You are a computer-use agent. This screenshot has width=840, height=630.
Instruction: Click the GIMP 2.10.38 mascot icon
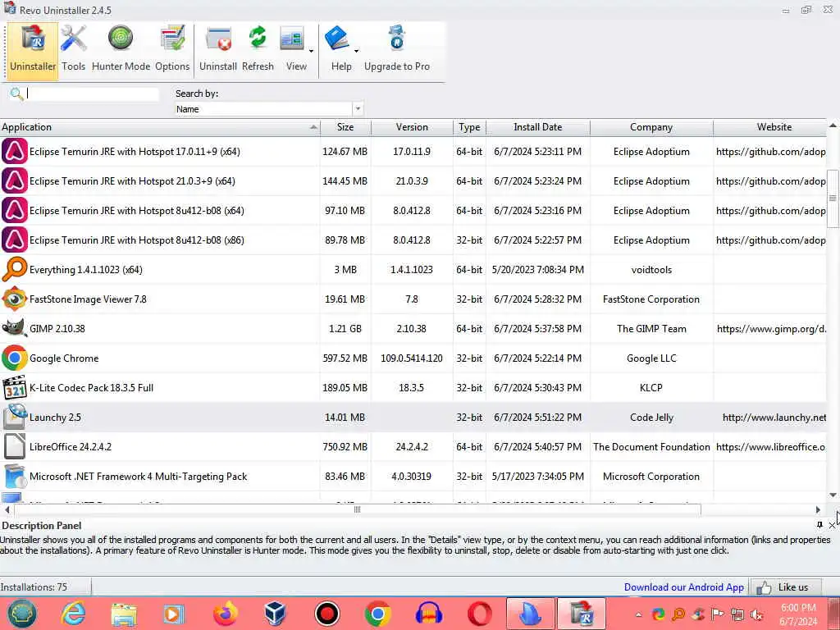click(15, 328)
